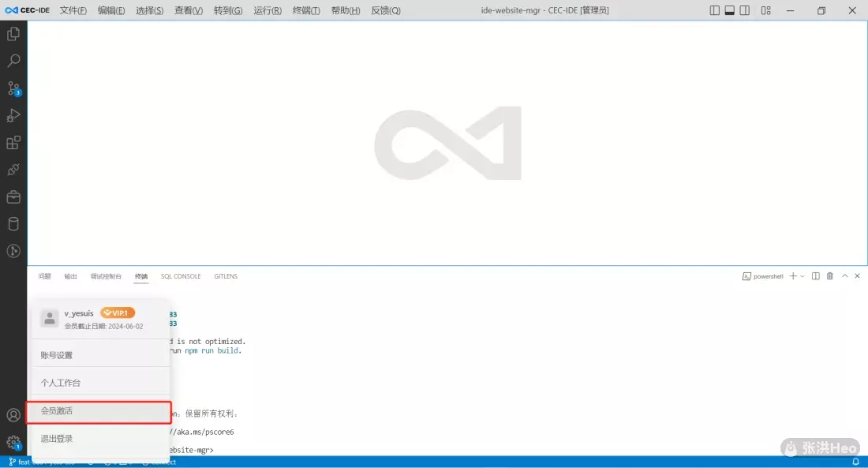Click 退出登录 to log out
This screenshot has height=468, width=868.
(x=99, y=439)
